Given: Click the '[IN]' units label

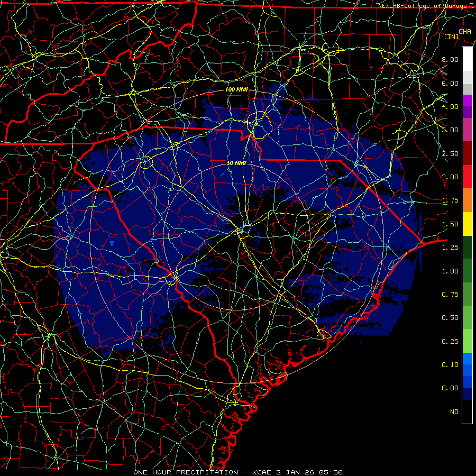Looking at the screenshot, I should (452, 36).
